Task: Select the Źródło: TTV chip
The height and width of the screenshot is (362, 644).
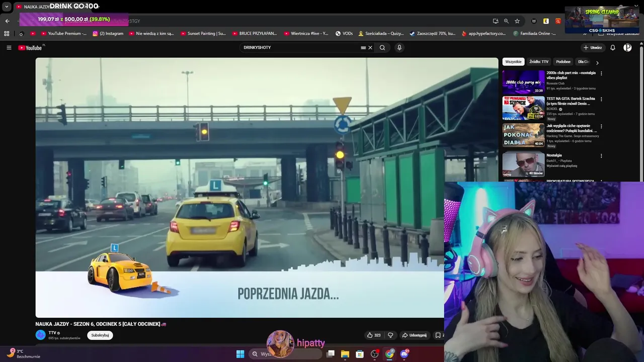Action: tap(539, 62)
